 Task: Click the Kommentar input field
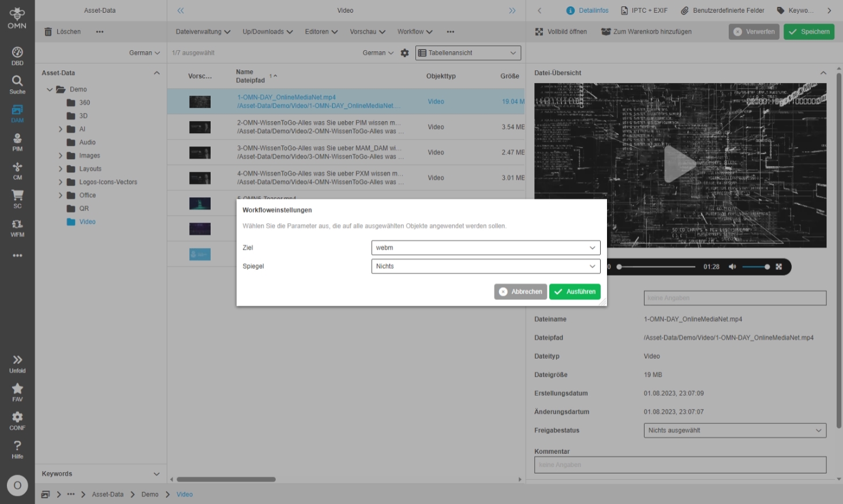pos(680,465)
